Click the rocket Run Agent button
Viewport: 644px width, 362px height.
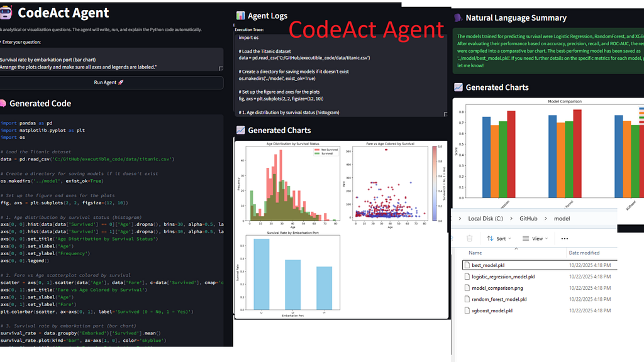[x=108, y=82]
